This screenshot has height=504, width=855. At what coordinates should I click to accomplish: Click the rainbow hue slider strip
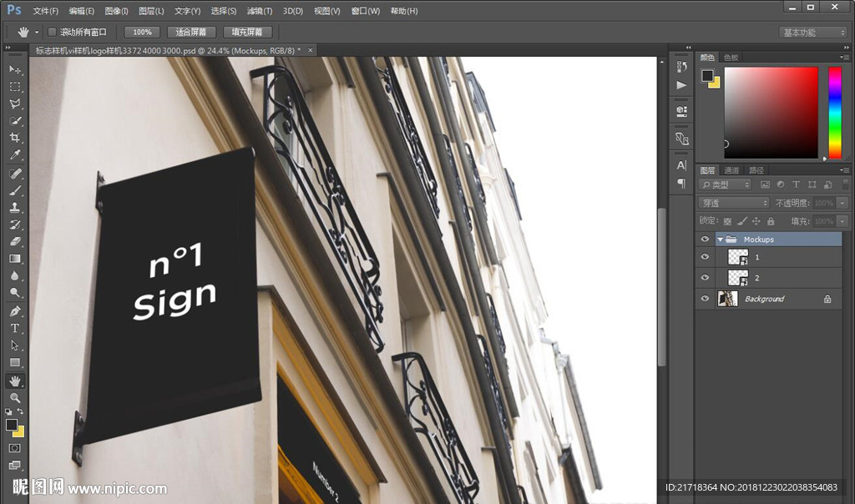[x=834, y=112]
